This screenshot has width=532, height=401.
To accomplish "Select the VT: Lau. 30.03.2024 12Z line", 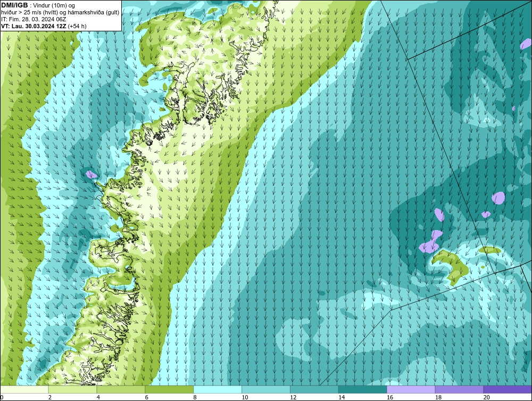I will 44,26.
